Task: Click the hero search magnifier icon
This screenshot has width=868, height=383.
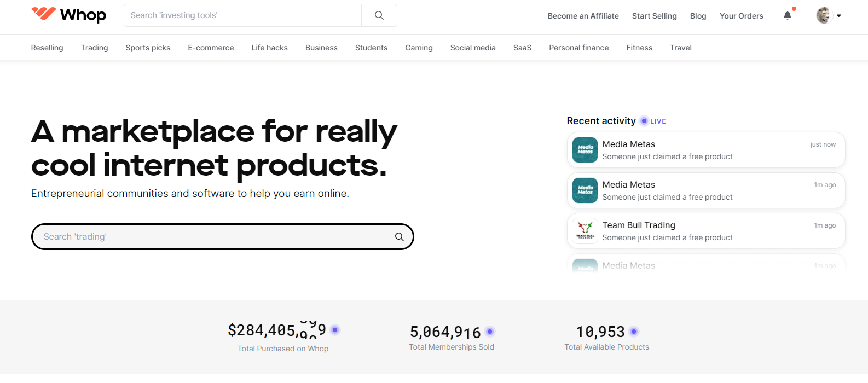Action: 400,237
